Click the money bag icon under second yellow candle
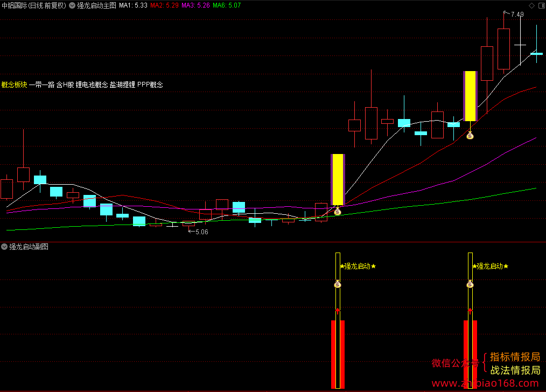Image resolution: width=546 pixels, height=392 pixels. (x=470, y=135)
